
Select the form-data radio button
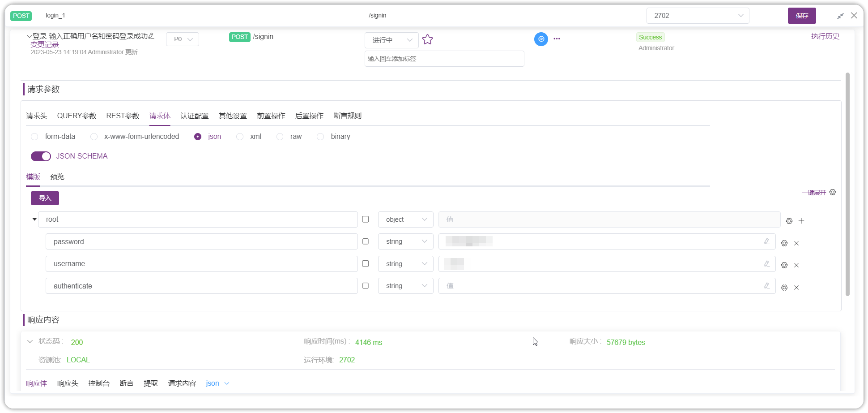[x=34, y=137]
